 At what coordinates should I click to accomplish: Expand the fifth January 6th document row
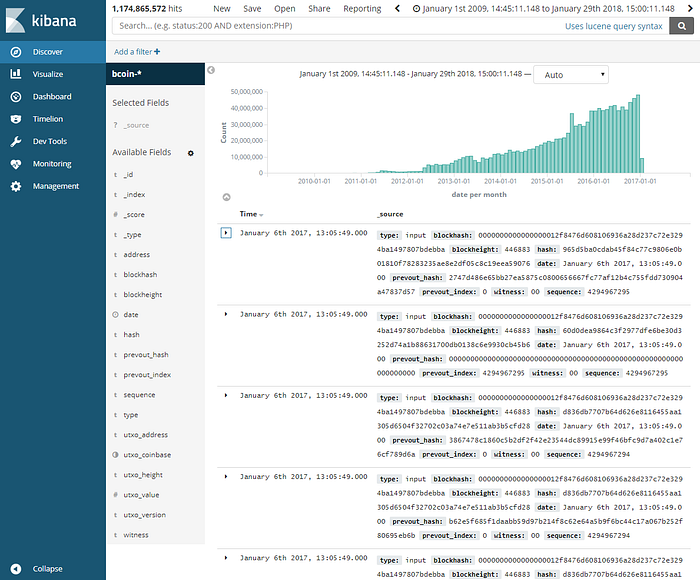[x=226, y=558]
